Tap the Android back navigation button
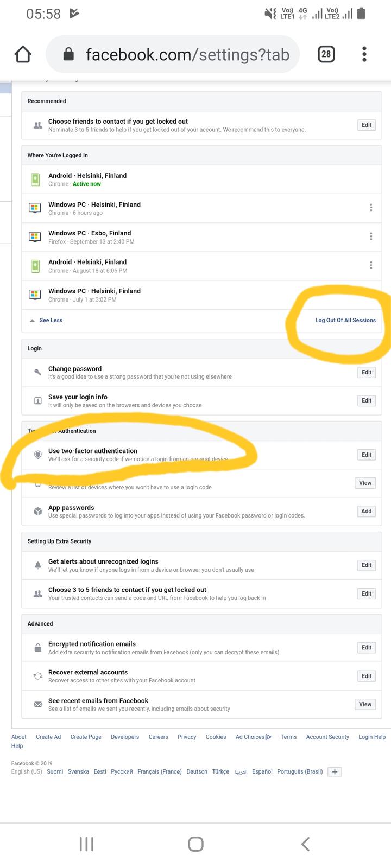 click(305, 844)
